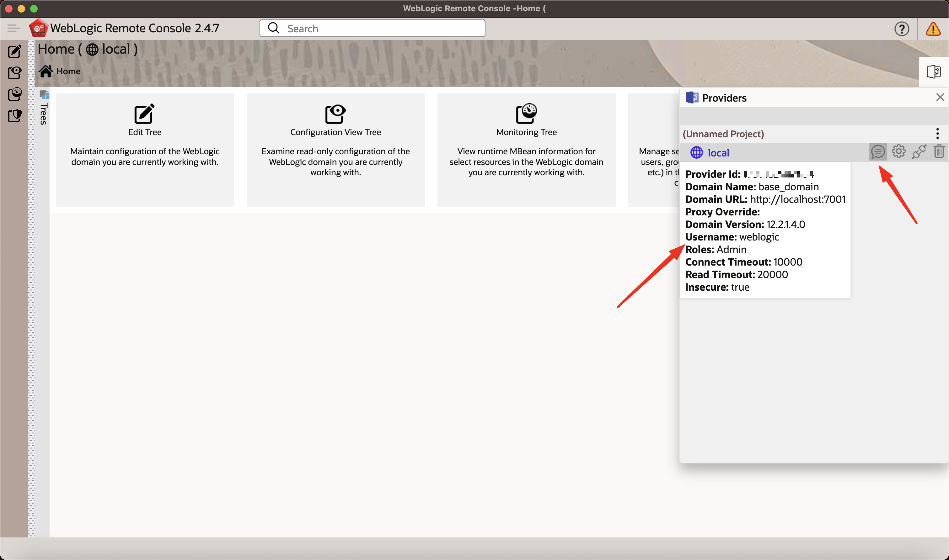Screen dimensions: 949x560
Task: Click the Home breadcrumb link
Action: (68, 71)
